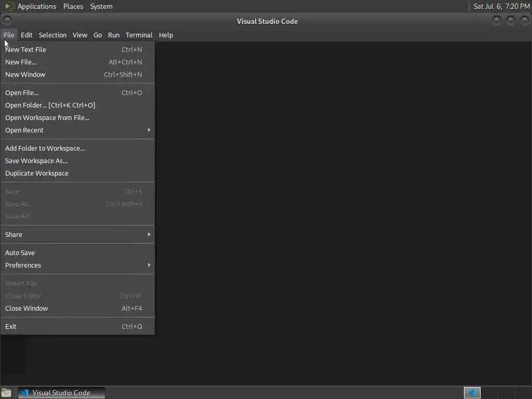Open the Go menu
The width and height of the screenshot is (532, 399).
[98, 35]
